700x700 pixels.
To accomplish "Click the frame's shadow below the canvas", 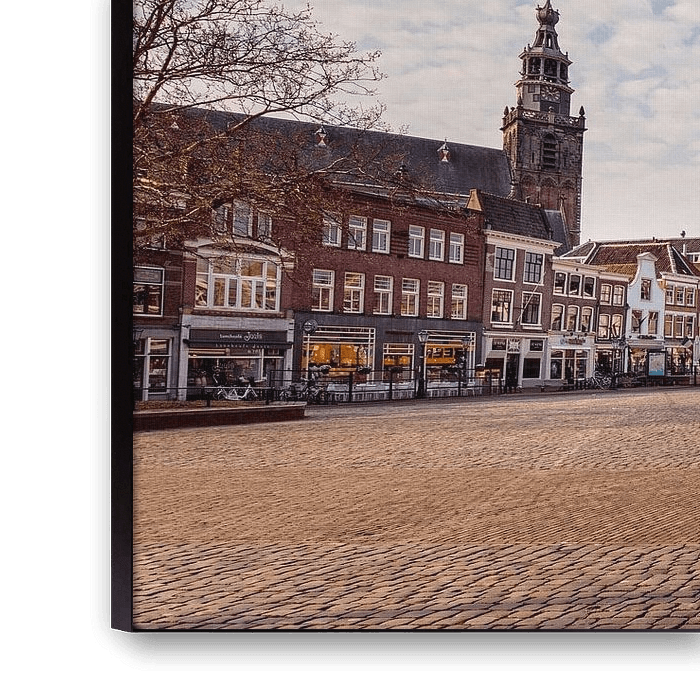I will click(x=400, y=650).
